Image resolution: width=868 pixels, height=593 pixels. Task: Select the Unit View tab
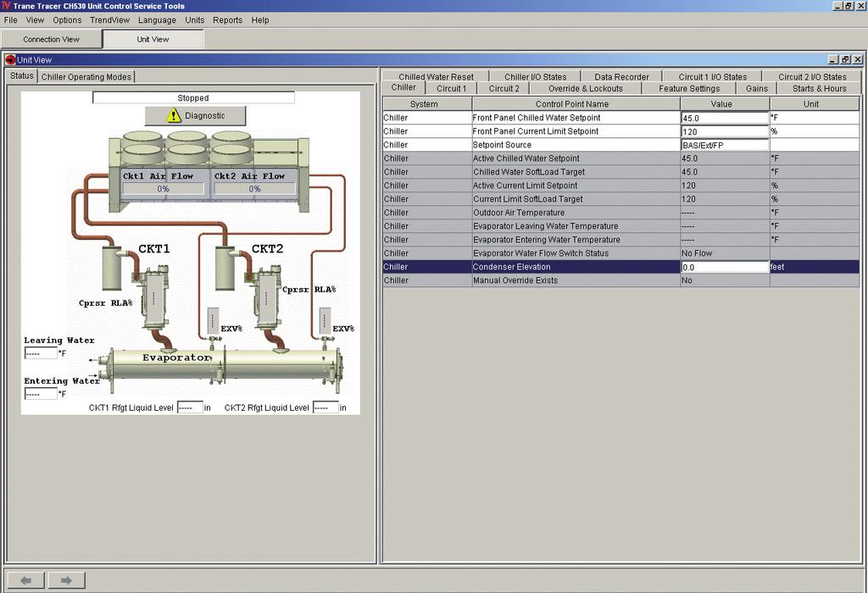click(x=153, y=39)
